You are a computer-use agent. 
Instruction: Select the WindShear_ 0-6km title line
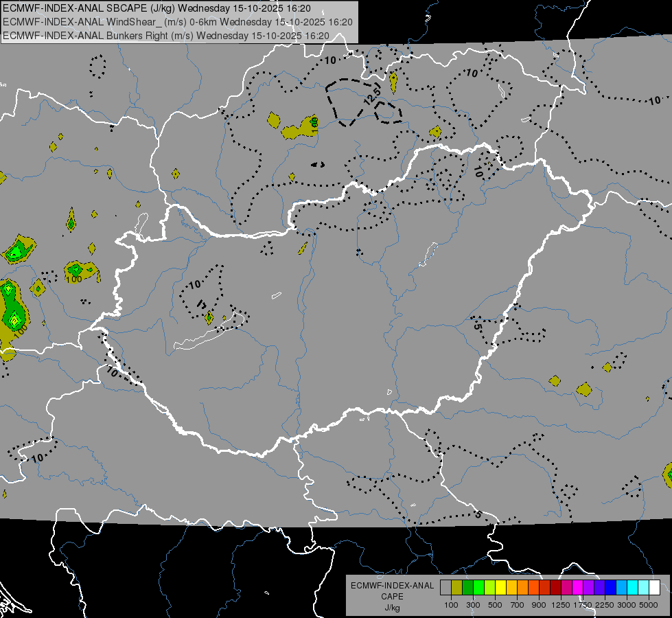(x=178, y=22)
